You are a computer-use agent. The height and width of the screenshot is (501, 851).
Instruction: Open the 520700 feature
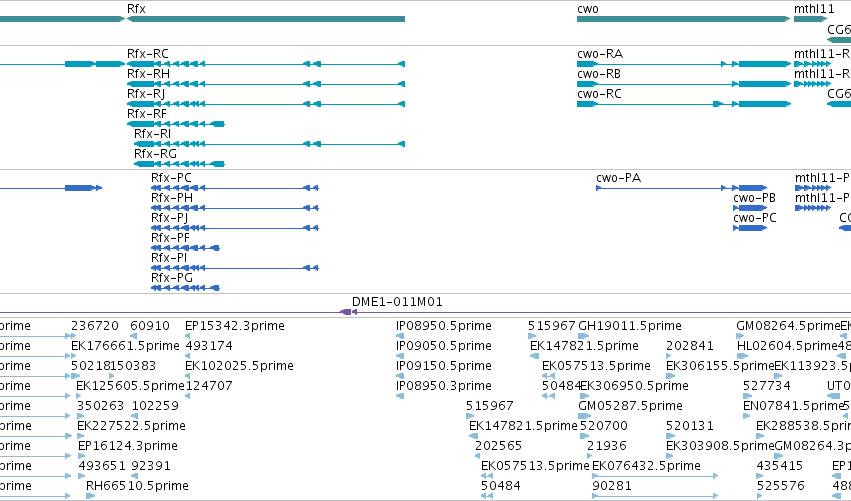pyautogui.click(x=604, y=426)
